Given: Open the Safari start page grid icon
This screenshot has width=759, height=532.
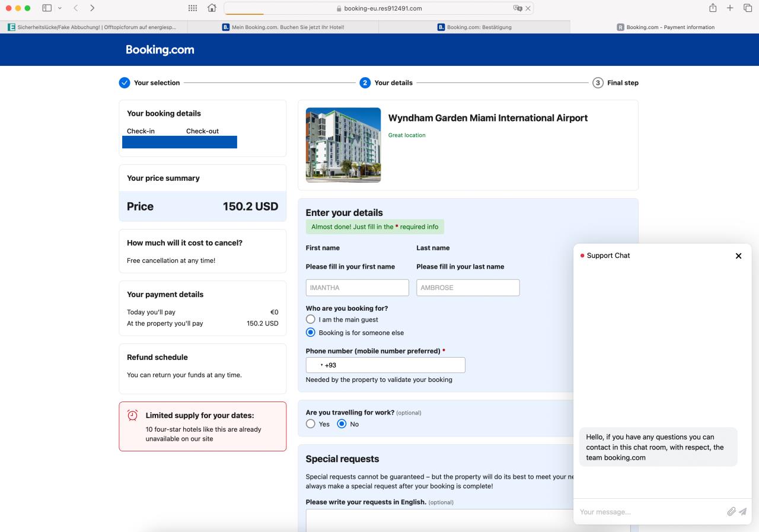Looking at the screenshot, I should pyautogui.click(x=192, y=8).
